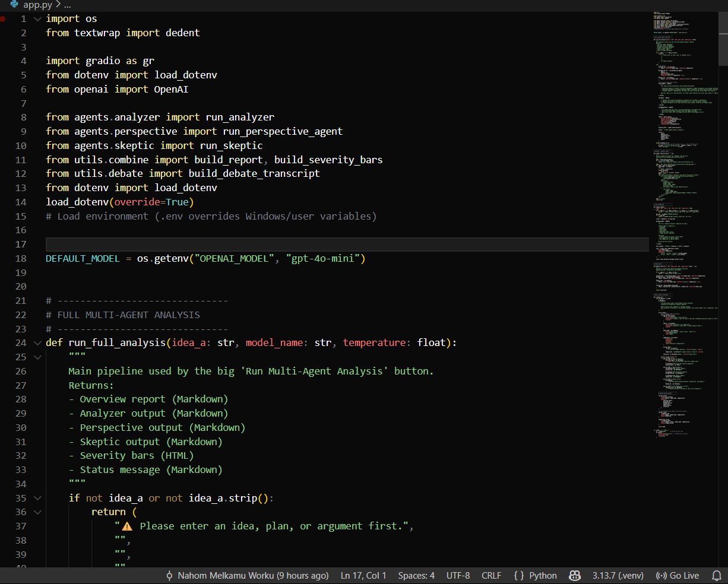The height and width of the screenshot is (584, 728).
Task: Fold the run_full_analysis function at line 24
Action: point(38,343)
